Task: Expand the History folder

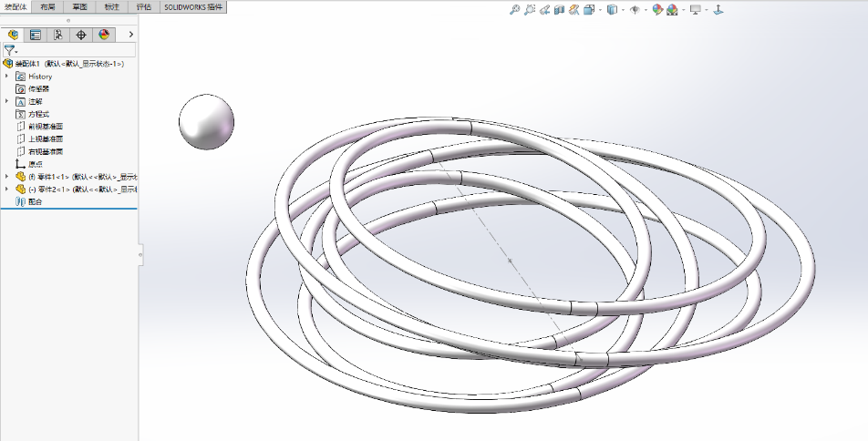Action: coord(6,77)
